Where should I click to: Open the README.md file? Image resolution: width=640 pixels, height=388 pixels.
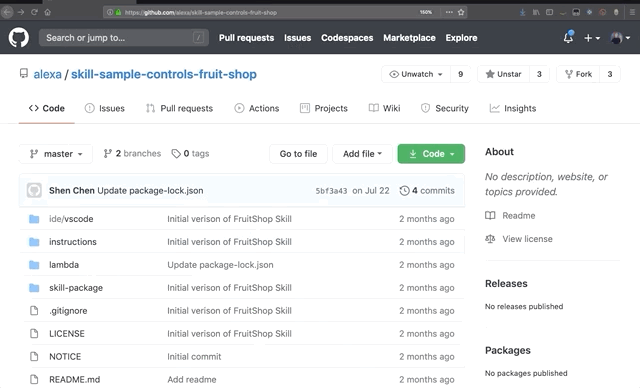click(74, 379)
